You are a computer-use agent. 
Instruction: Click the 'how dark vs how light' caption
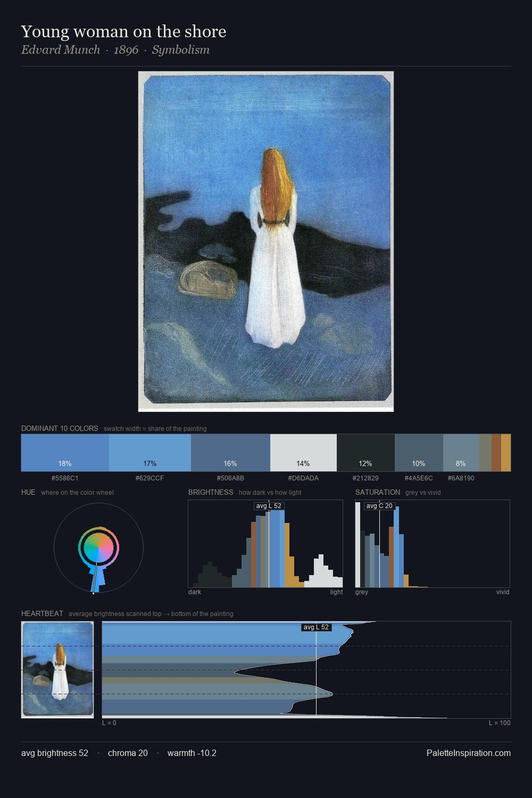pos(270,493)
